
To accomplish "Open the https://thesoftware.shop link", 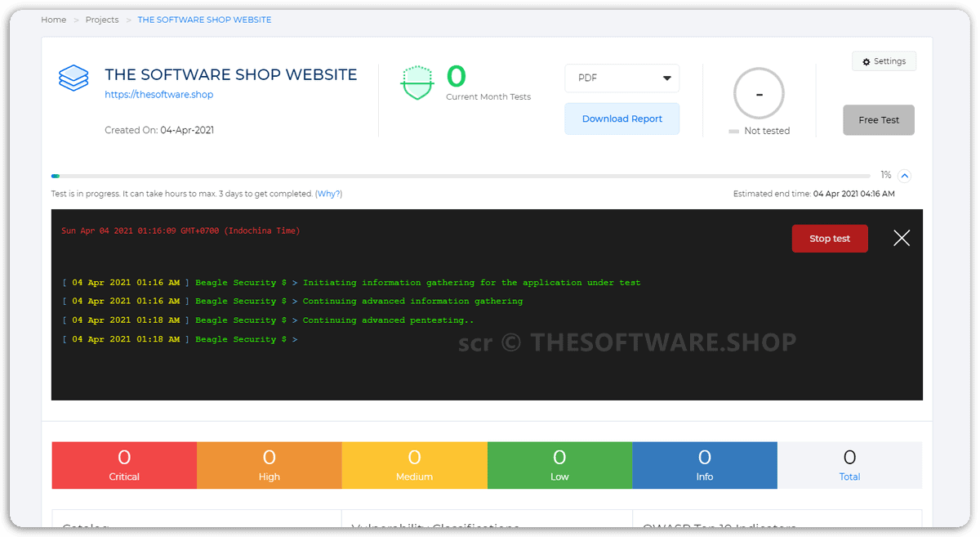I will pyautogui.click(x=159, y=95).
